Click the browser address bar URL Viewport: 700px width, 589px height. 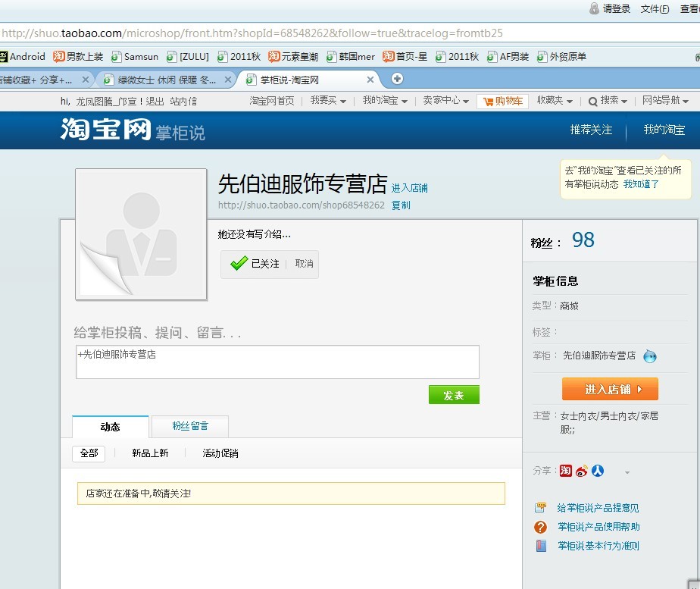click(252, 33)
